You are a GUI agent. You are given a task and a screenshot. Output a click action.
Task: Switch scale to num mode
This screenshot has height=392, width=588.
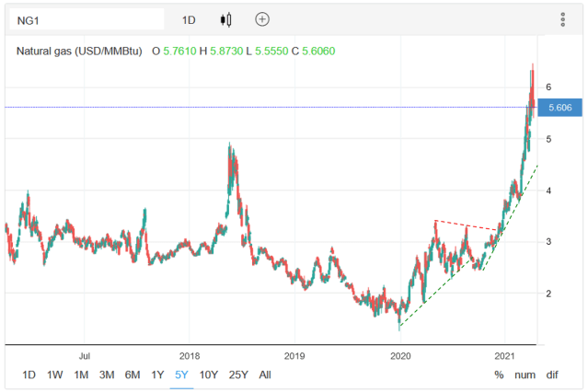(525, 375)
